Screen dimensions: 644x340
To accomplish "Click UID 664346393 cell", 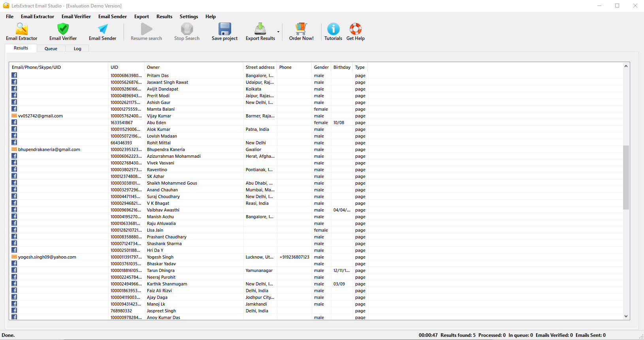I will pos(121,143).
